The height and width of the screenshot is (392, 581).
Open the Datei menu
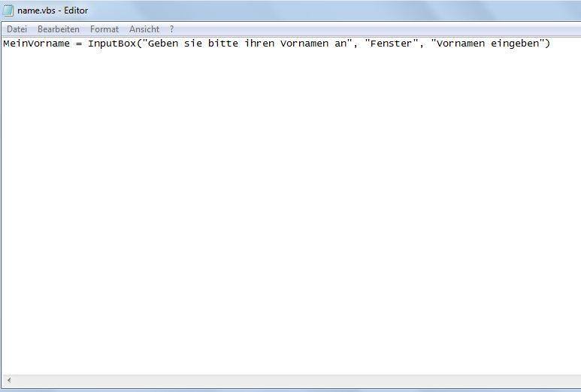(17, 29)
